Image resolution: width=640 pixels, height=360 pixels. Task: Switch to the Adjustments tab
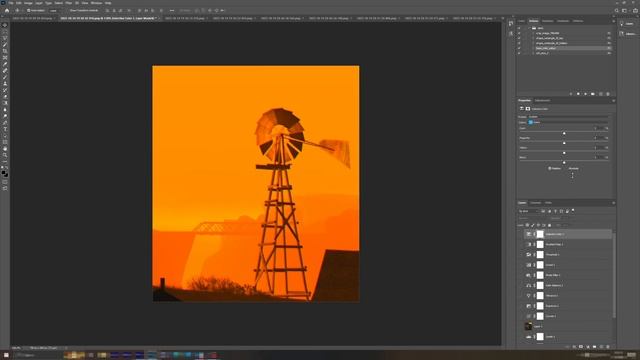click(x=542, y=100)
